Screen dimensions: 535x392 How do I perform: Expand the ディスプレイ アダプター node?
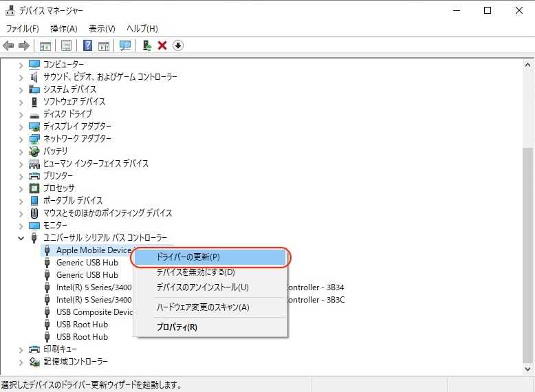(21, 127)
